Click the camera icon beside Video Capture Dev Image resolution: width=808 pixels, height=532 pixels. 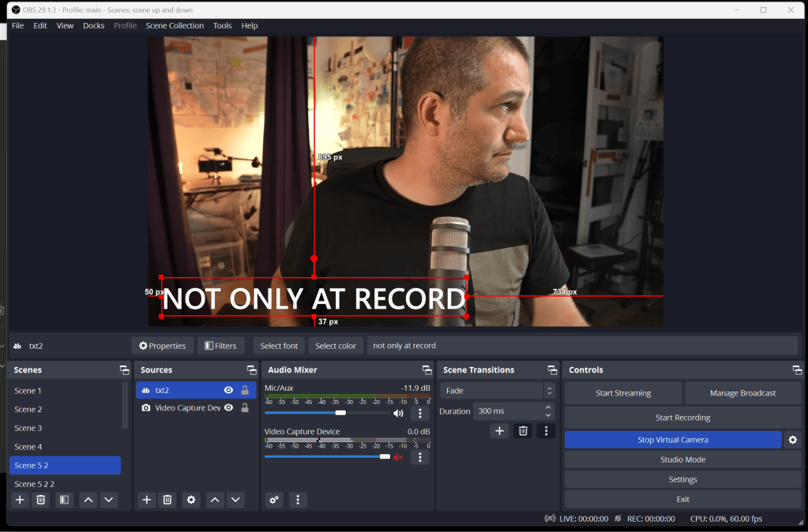coord(146,408)
